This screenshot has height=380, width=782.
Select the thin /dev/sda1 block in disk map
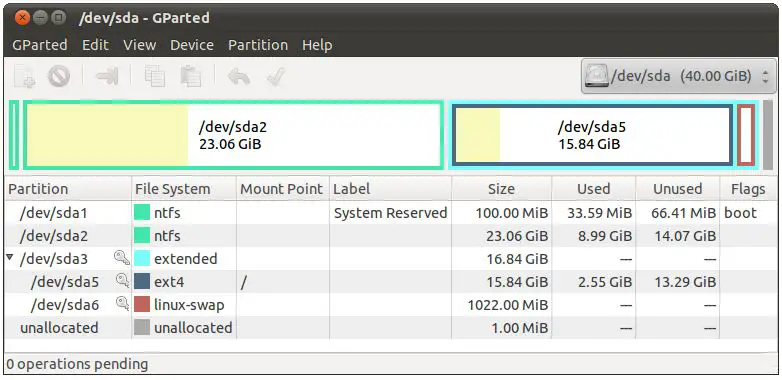point(14,135)
